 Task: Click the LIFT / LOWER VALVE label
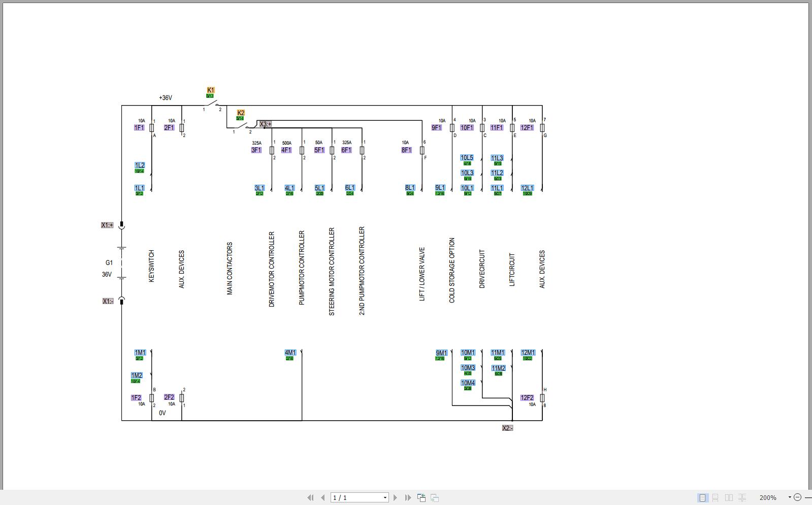point(422,274)
